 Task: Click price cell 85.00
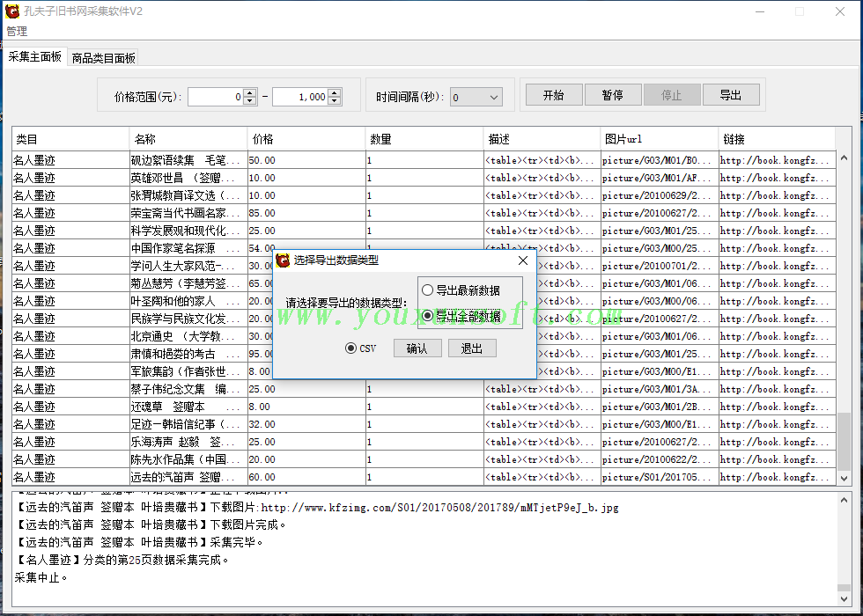(306, 213)
